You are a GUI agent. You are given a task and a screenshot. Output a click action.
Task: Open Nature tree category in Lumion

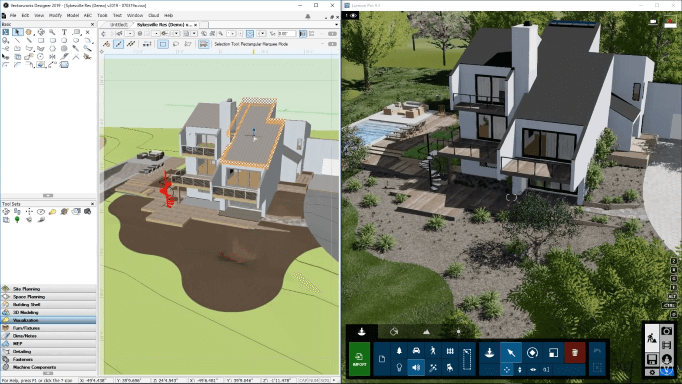point(399,351)
